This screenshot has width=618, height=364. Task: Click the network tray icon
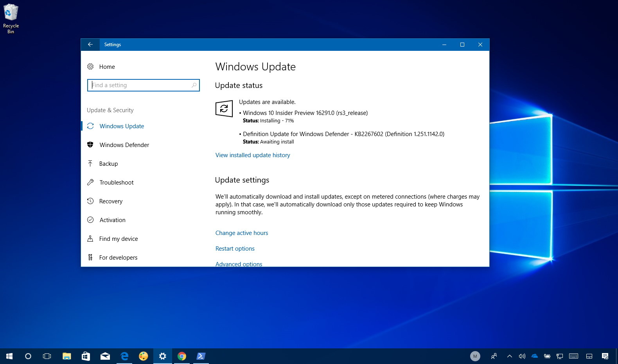click(560, 356)
